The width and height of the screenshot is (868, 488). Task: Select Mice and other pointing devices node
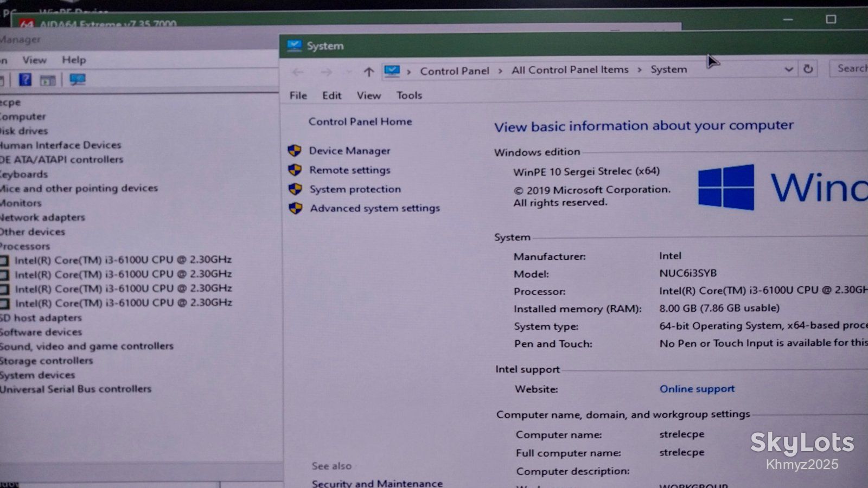(79, 189)
